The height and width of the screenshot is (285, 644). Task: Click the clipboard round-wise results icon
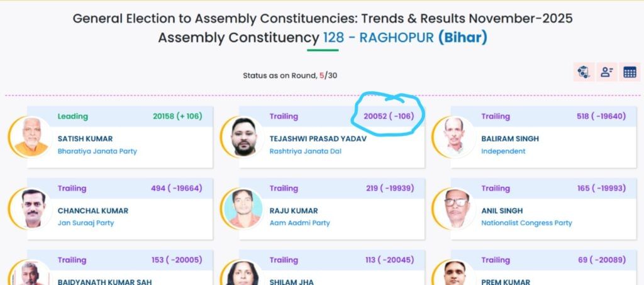pos(583,72)
